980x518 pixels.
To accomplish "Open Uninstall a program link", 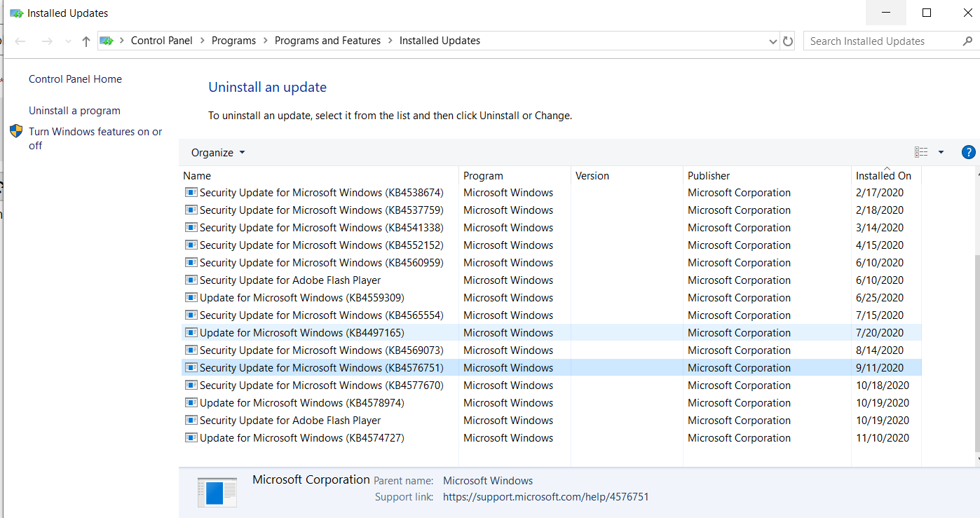I will 74,111.
